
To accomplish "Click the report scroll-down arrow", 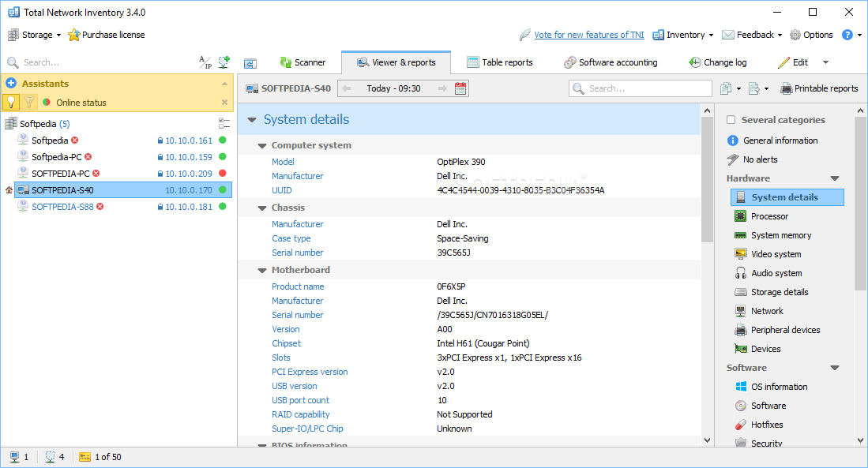I will tap(707, 440).
